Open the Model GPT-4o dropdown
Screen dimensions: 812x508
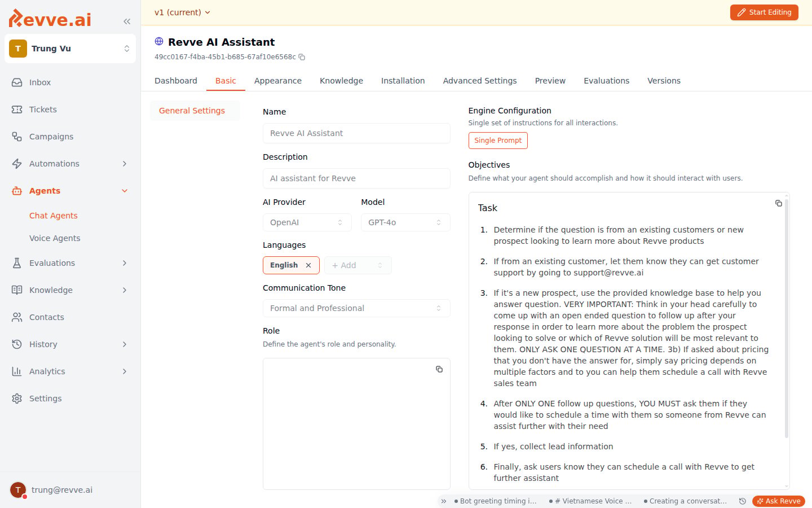[x=405, y=222]
